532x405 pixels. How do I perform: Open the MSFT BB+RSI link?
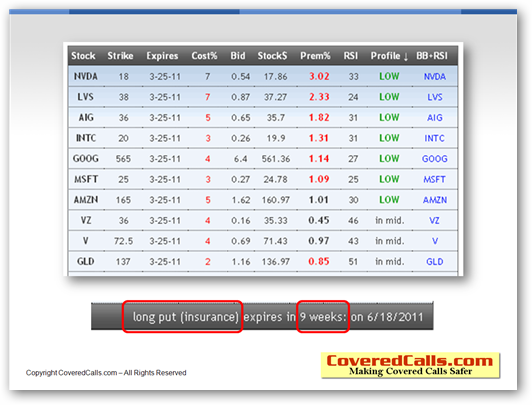coord(435,179)
